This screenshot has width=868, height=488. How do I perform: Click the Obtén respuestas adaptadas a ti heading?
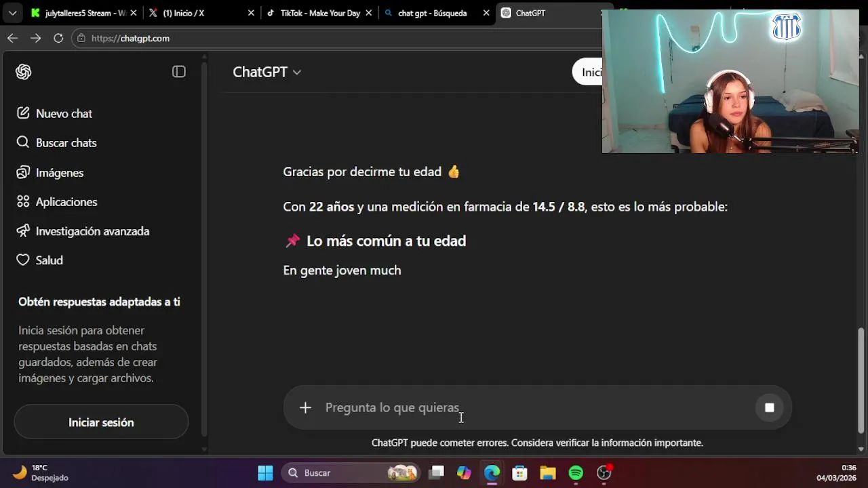click(99, 302)
